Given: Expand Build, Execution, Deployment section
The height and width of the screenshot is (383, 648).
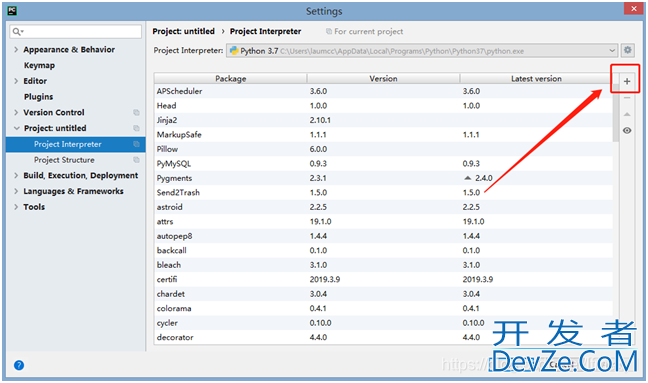Looking at the screenshot, I should tap(16, 175).
